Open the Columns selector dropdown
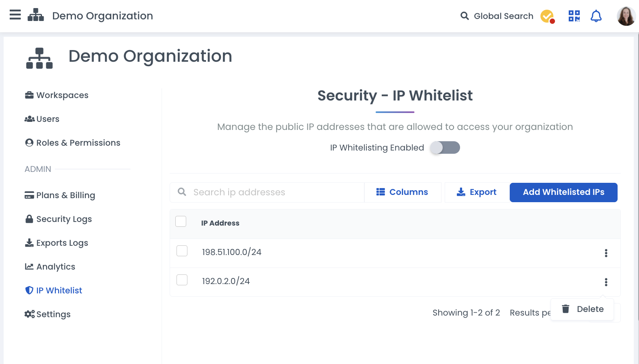The height and width of the screenshot is (364, 639). [x=402, y=192]
